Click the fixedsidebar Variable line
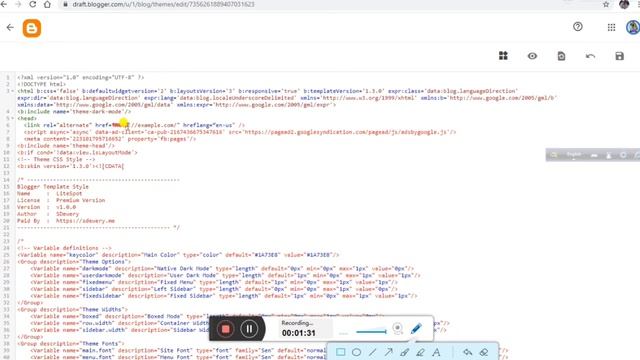The image size is (640, 360). pyautogui.click(x=224, y=296)
